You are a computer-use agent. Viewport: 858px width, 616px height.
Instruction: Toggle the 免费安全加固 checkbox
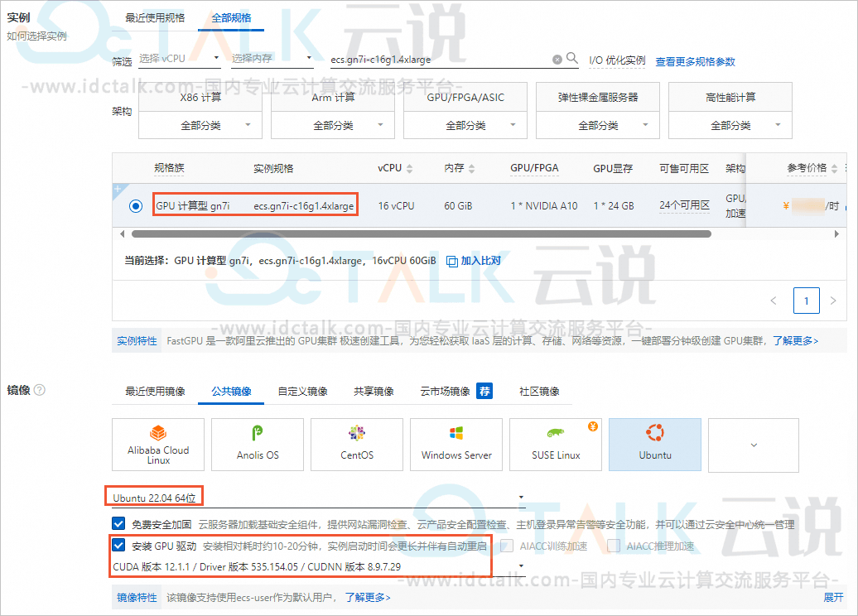pyautogui.click(x=118, y=523)
